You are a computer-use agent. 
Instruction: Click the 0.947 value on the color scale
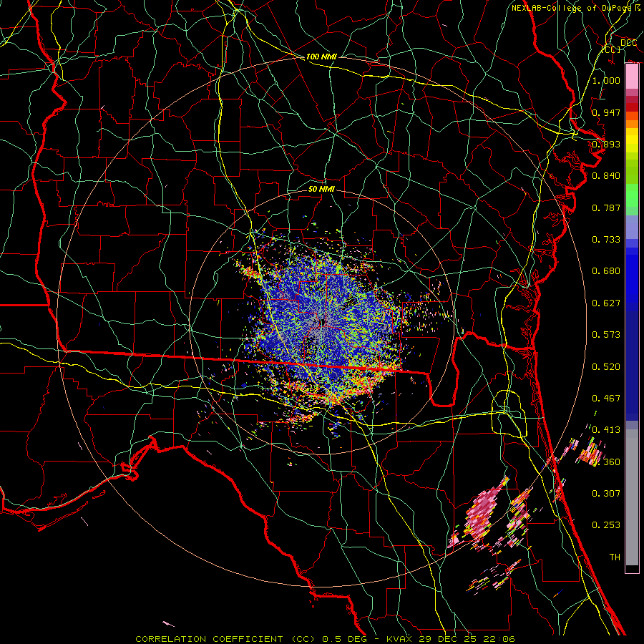point(606,112)
